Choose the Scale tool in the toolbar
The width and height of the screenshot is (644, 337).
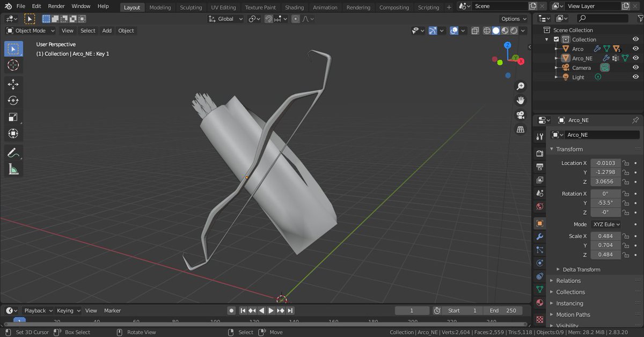(13, 117)
